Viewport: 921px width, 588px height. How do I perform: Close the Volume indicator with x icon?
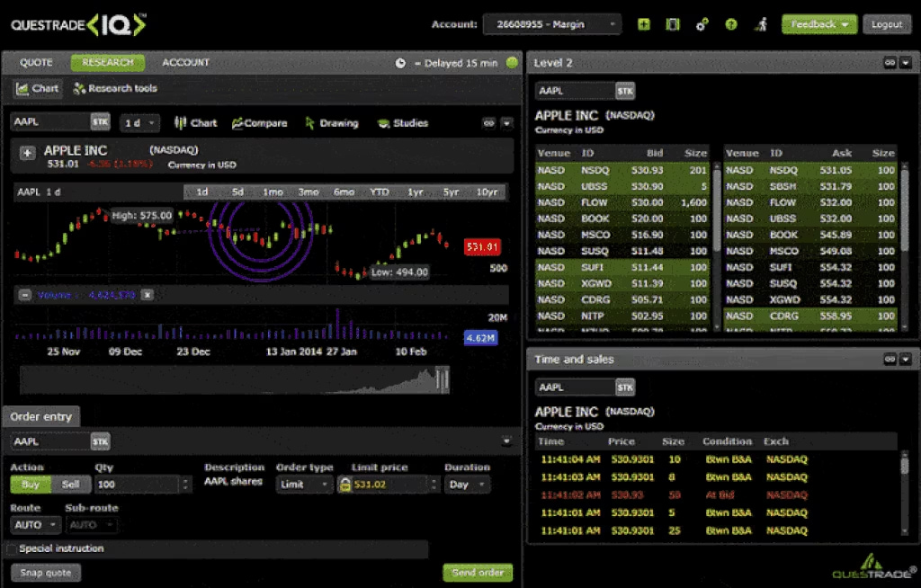[148, 294]
